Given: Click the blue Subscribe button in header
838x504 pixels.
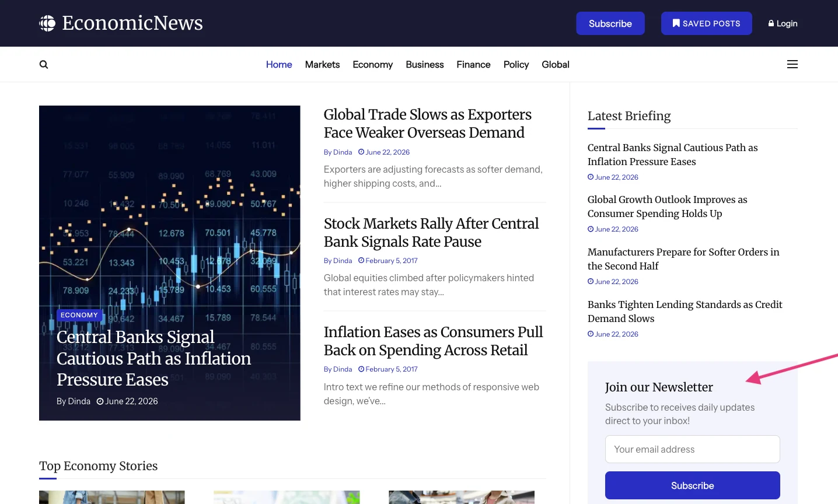Looking at the screenshot, I should (x=610, y=23).
